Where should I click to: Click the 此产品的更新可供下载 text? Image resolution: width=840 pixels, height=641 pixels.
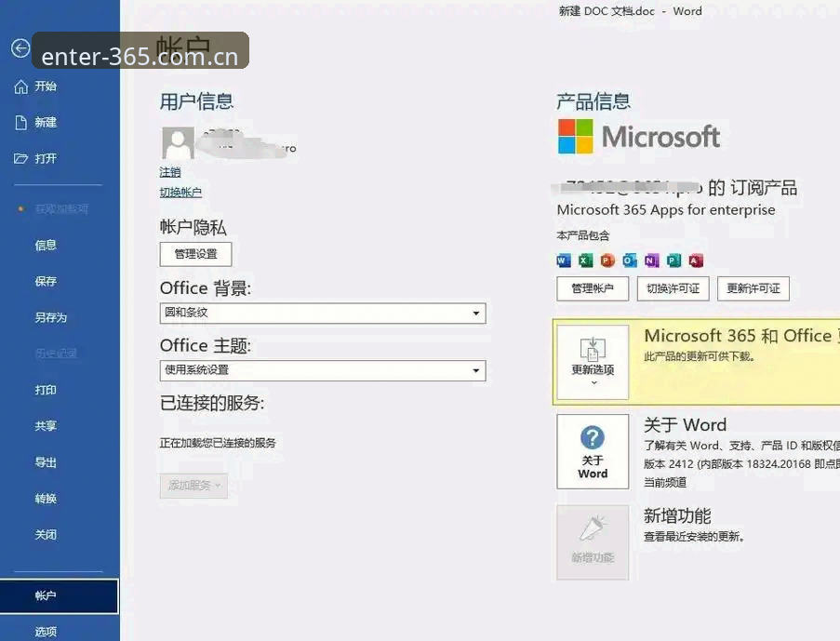[x=700, y=356]
